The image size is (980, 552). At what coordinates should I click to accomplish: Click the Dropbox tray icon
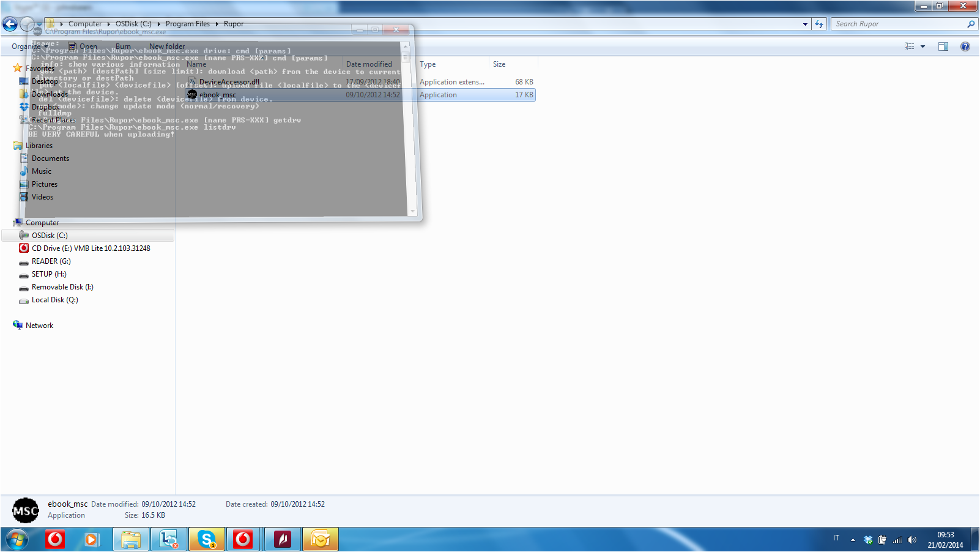868,540
